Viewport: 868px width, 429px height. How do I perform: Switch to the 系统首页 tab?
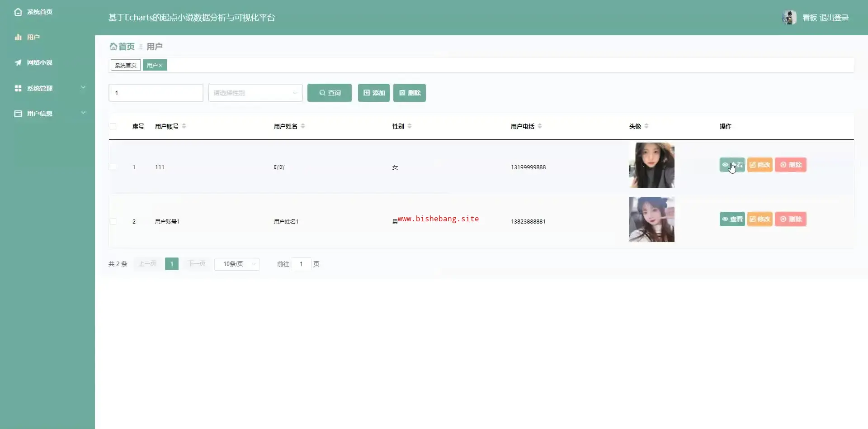[x=126, y=66]
